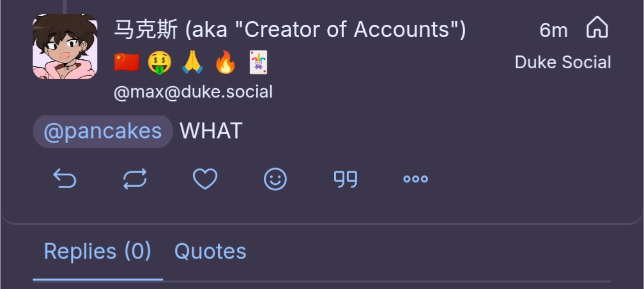Switch to the Replies (0) tab

[x=97, y=251]
